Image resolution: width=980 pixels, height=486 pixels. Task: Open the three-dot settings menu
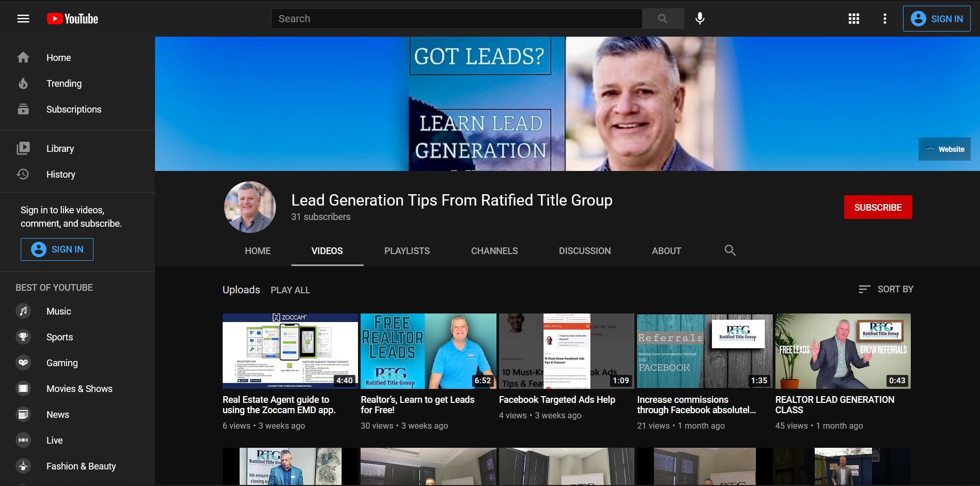[885, 19]
